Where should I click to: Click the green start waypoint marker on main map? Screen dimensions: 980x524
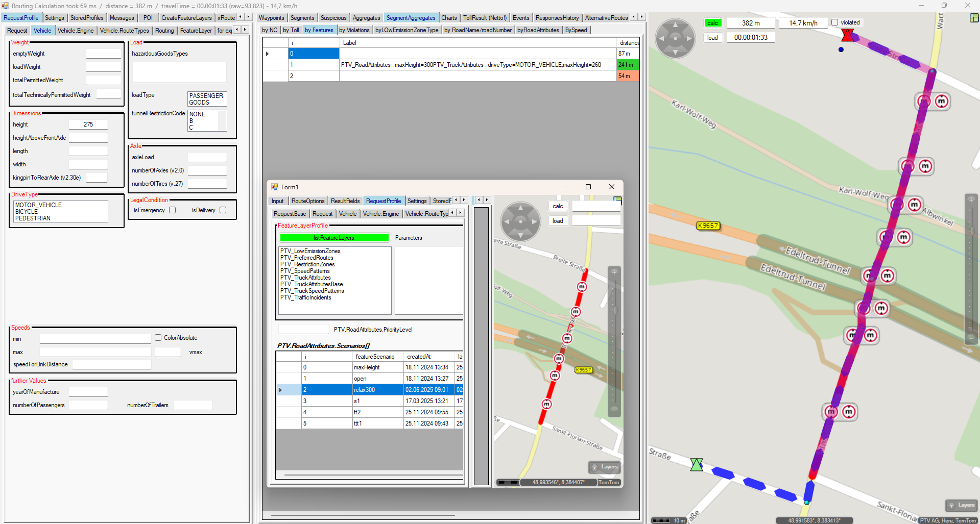(x=697, y=464)
